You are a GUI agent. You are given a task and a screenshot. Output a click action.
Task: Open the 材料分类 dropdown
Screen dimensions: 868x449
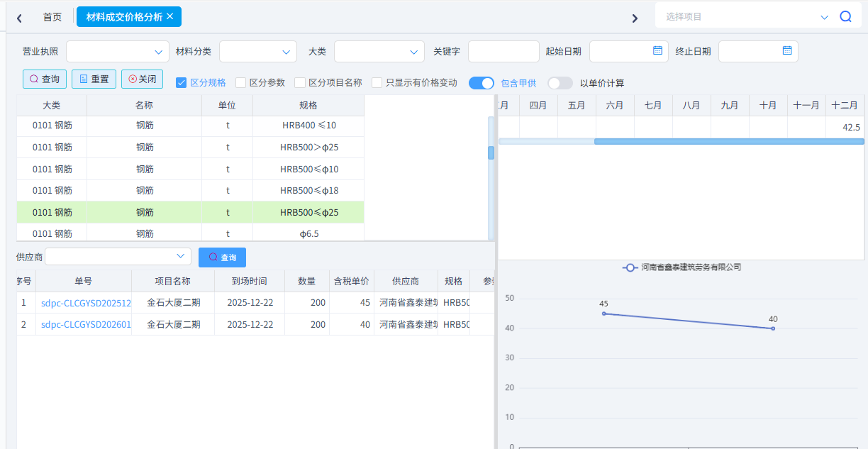258,52
